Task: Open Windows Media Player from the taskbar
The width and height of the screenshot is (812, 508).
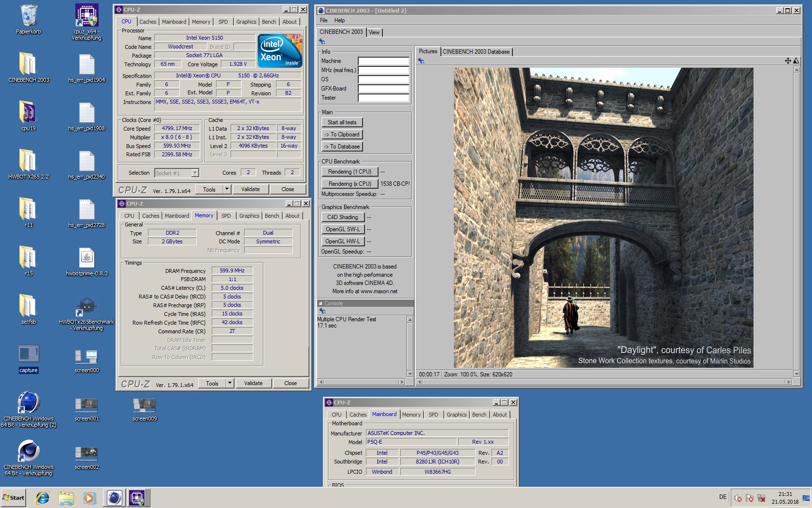Action: [x=89, y=498]
